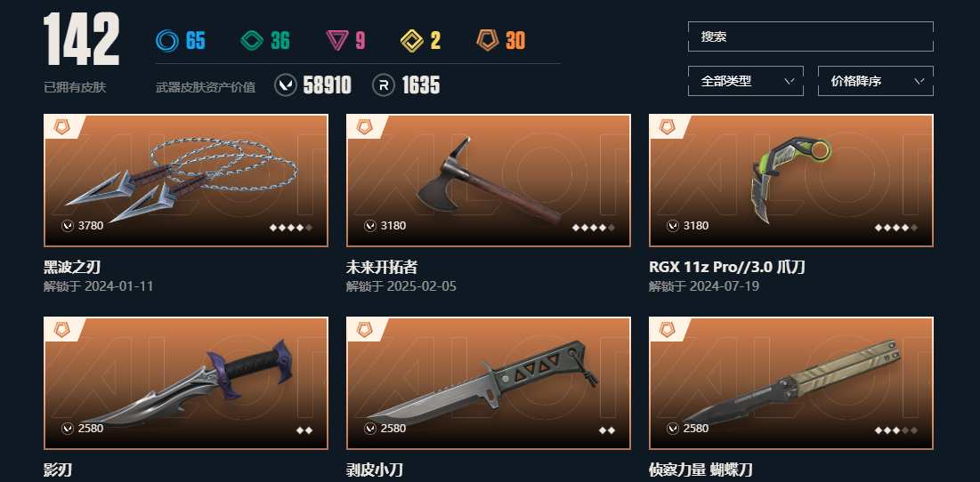Click the tier badge on the 黑波之刃 card
This screenshot has width=980, height=482.
click(62, 127)
